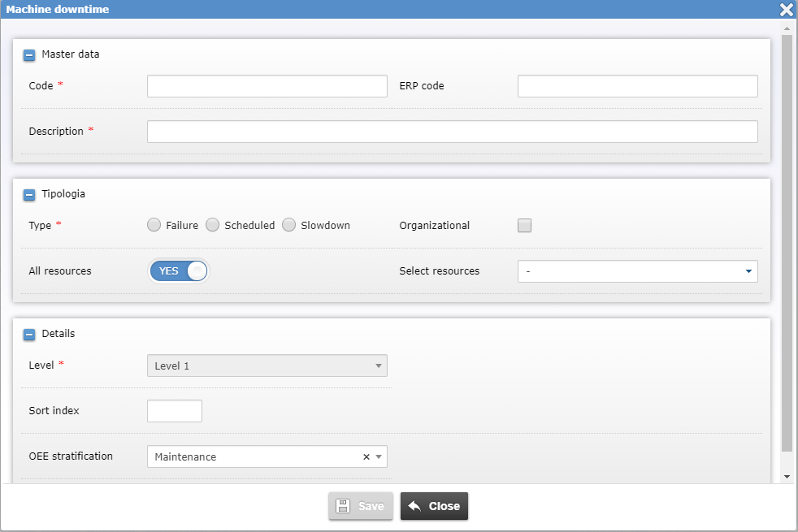Screen dimensions: 798x532
Task: Click the Description text field
Action: [x=452, y=132]
